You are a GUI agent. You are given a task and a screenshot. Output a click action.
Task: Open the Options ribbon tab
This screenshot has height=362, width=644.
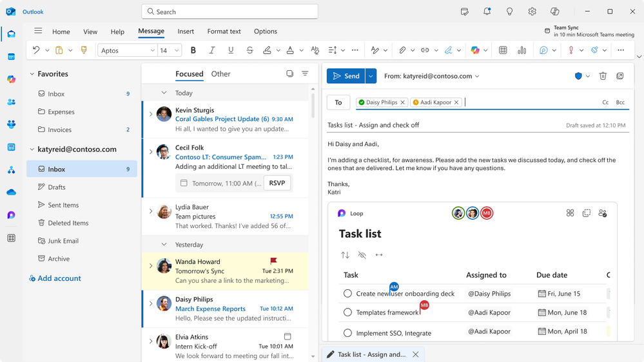266,31
